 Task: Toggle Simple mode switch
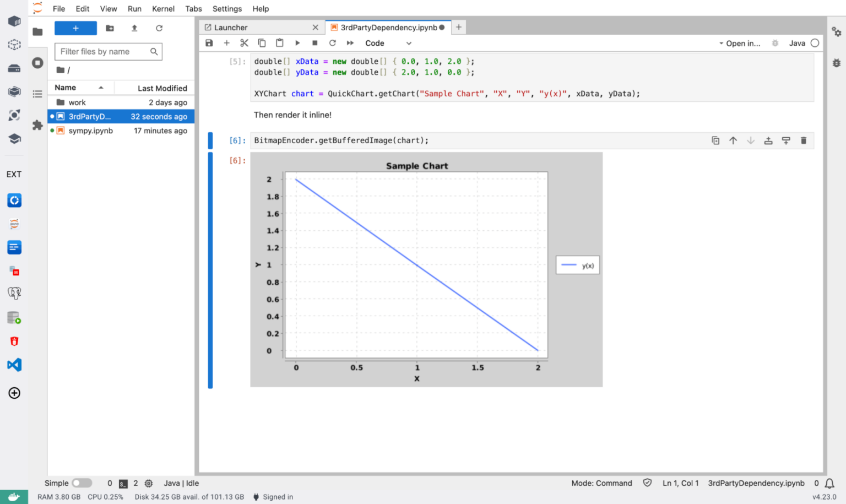pos(82,483)
